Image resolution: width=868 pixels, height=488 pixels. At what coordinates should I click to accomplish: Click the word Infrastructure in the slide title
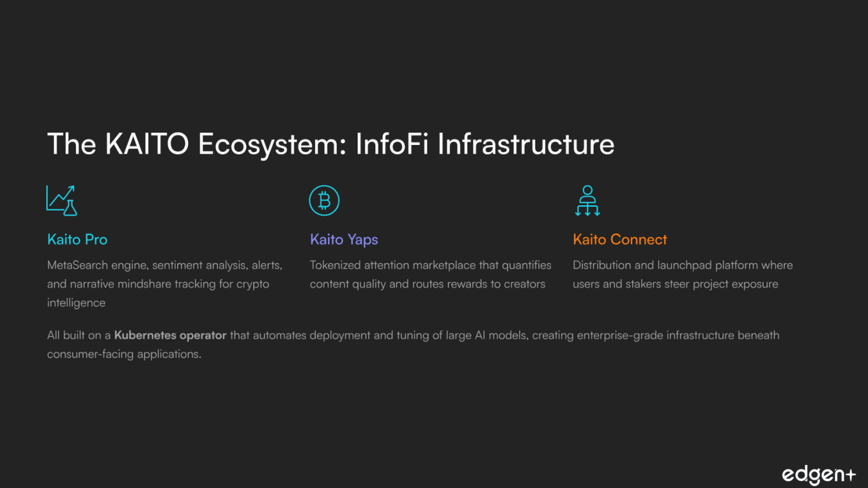526,144
